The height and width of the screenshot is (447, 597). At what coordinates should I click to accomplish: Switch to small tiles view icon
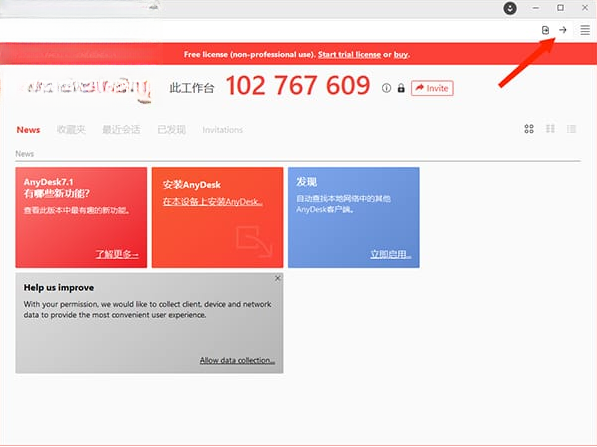(550, 129)
